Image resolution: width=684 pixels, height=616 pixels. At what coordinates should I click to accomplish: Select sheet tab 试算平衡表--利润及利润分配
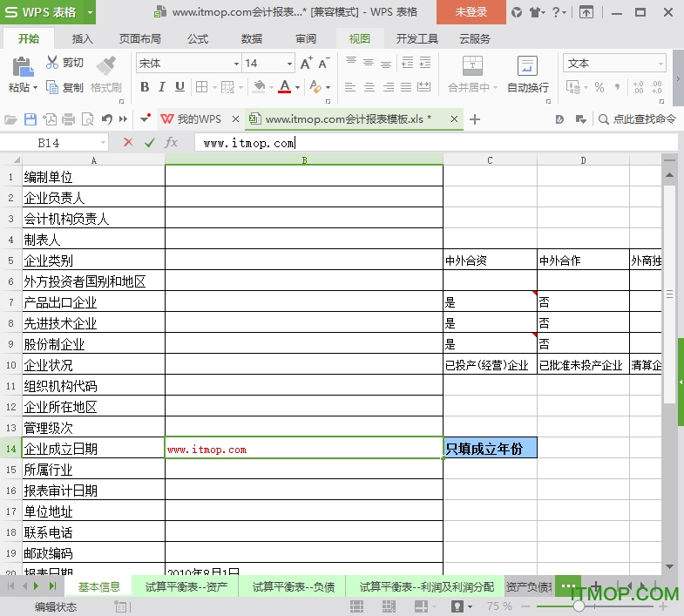click(426, 586)
